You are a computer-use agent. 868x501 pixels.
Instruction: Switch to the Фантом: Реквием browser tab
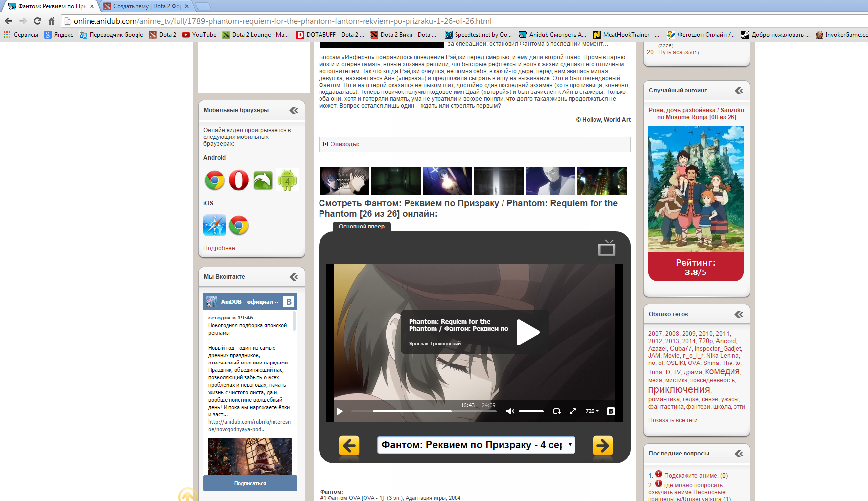tap(51, 6)
